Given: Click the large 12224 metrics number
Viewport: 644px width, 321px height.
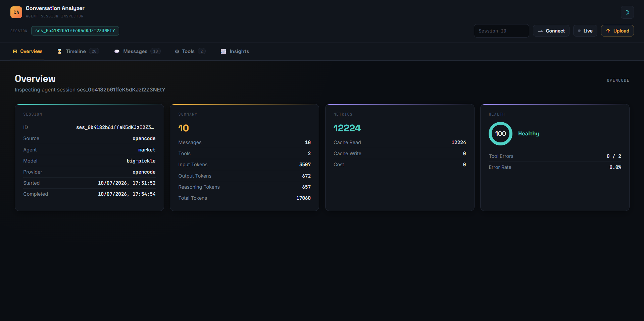Looking at the screenshot, I should pyautogui.click(x=347, y=128).
